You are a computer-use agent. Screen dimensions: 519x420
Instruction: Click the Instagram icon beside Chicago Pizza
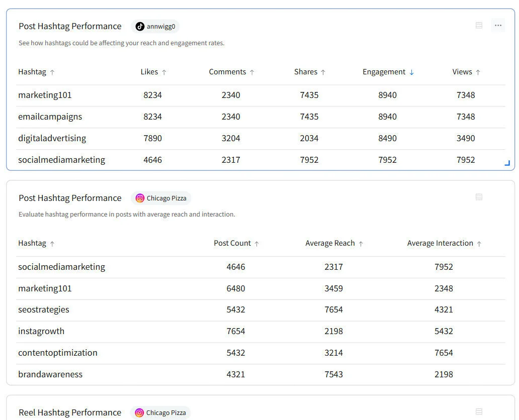140,198
